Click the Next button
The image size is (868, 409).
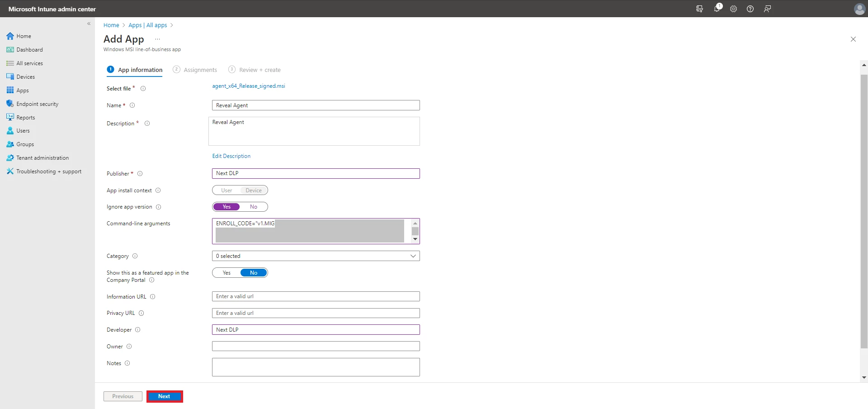[x=165, y=396]
